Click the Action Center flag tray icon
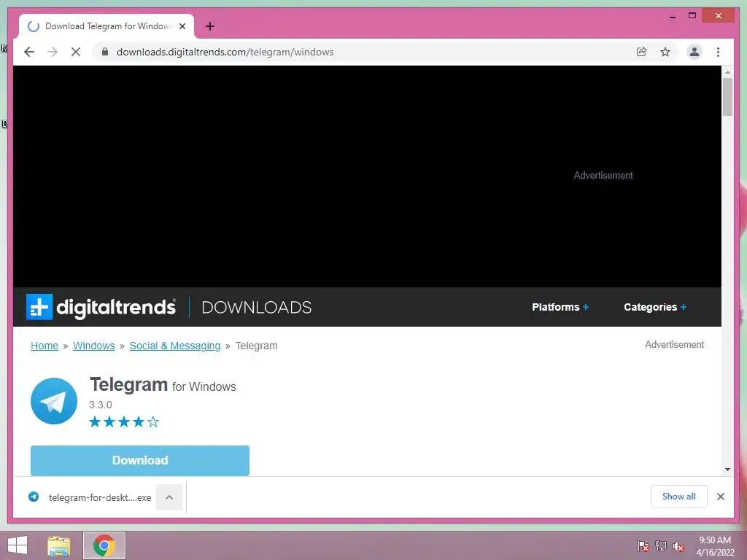This screenshot has height=560, width=747. [643, 546]
